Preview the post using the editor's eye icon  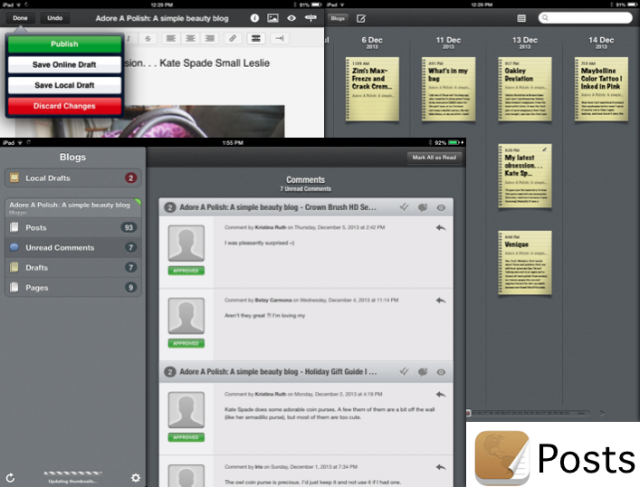pyautogui.click(x=291, y=18)
